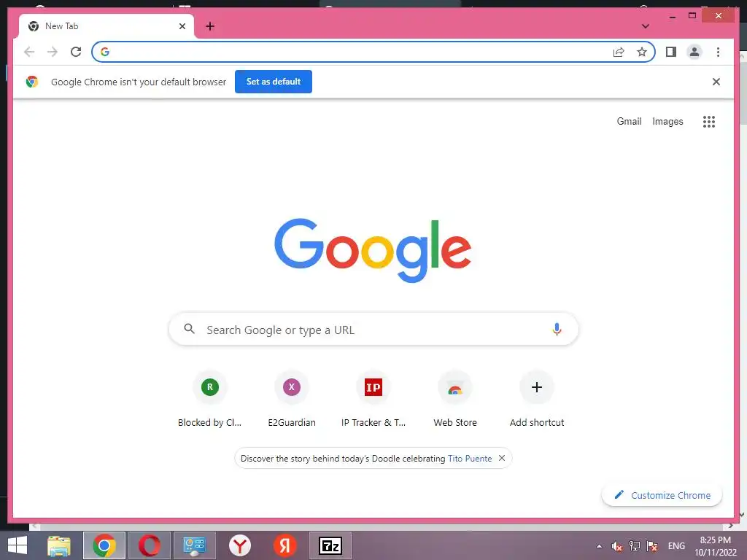
Task: Bookmark this tab with the star icon
Action: click(642, 52)
